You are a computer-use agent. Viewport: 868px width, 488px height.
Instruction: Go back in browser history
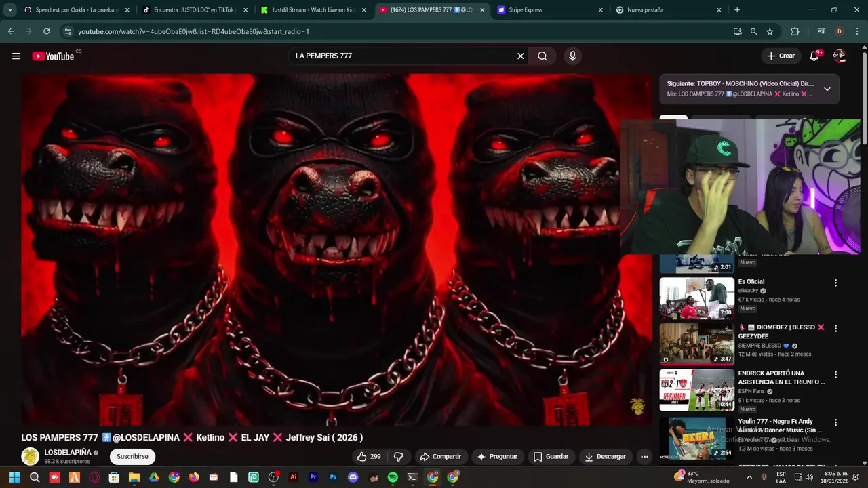point(11,31)
